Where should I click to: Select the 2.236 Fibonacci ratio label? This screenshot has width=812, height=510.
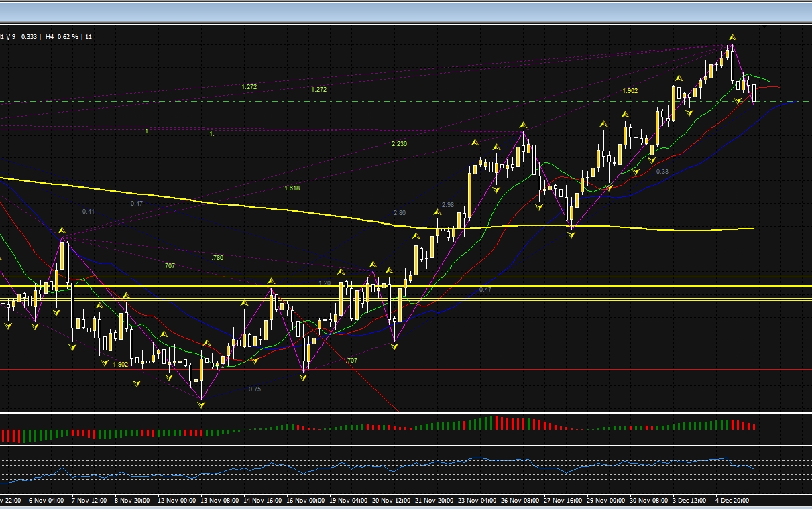click(x=399, y=144)
